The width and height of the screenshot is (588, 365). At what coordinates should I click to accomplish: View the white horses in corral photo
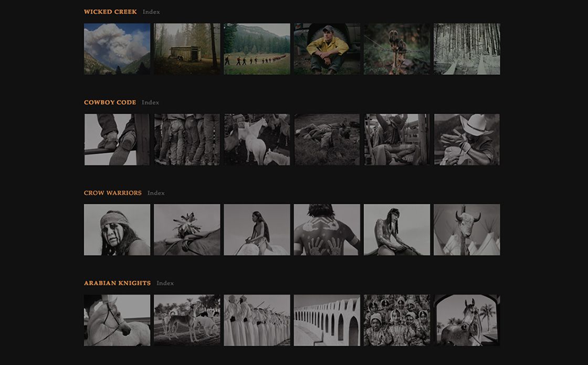pos(257,140)
